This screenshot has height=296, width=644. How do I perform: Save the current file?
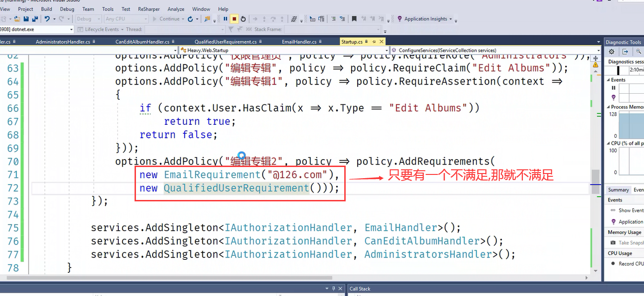point(26,19)
